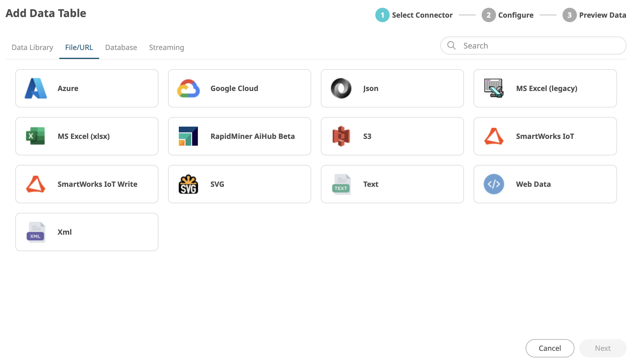Switch to the Streaming tab

coord(167,47)
